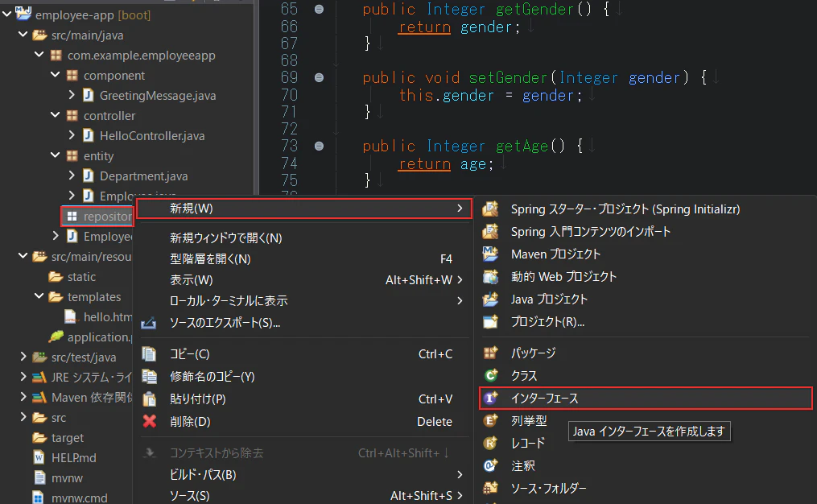Click the getGender method name in editor
Viewport: 817px width, 504px height.
[534, 10]
